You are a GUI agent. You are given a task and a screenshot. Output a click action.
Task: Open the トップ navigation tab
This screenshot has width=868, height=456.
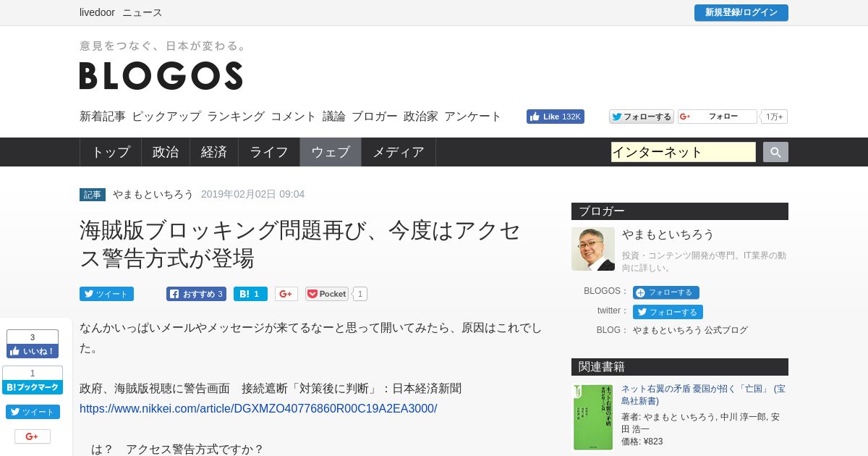click(111, 152)
